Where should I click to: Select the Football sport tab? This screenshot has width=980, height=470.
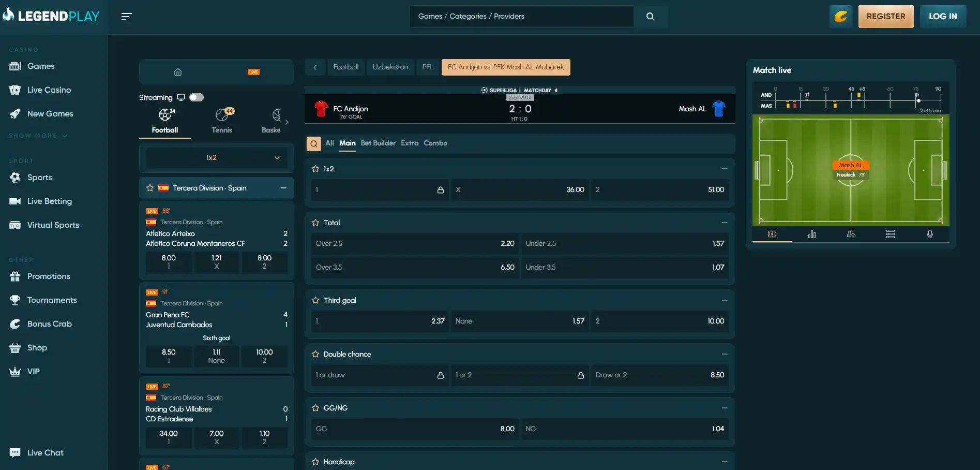click(x=165, y=121)
